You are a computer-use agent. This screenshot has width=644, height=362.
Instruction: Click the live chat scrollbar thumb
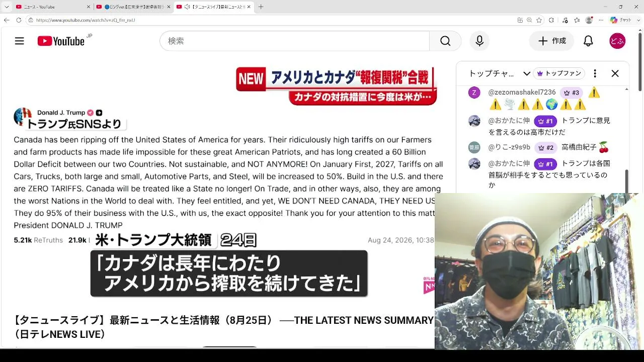point(626,181)
